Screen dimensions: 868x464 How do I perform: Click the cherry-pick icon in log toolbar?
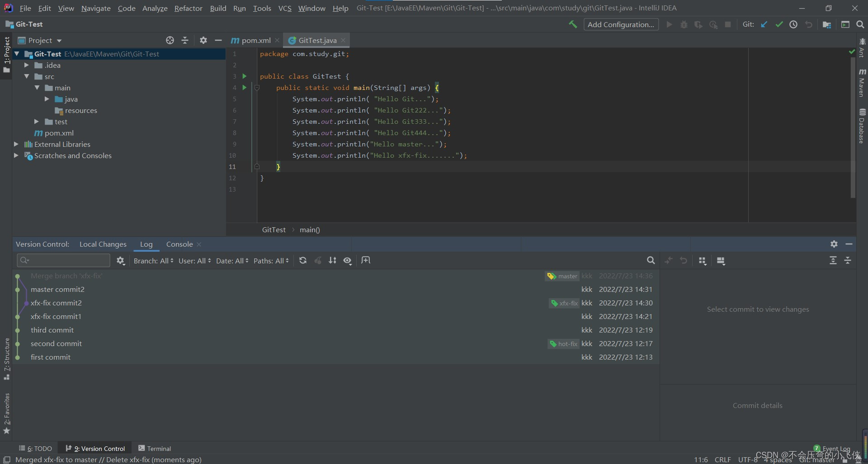318,260
